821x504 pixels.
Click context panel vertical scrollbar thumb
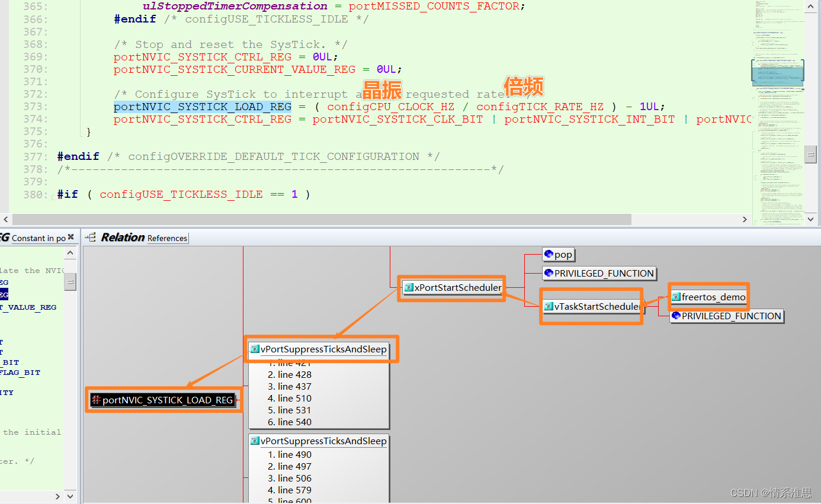click(x=70, y=281)
